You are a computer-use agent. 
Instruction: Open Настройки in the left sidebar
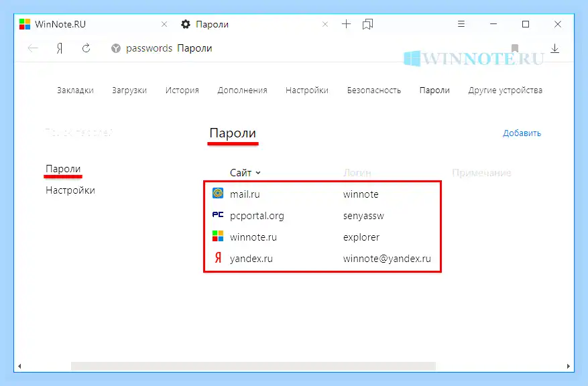70,190
